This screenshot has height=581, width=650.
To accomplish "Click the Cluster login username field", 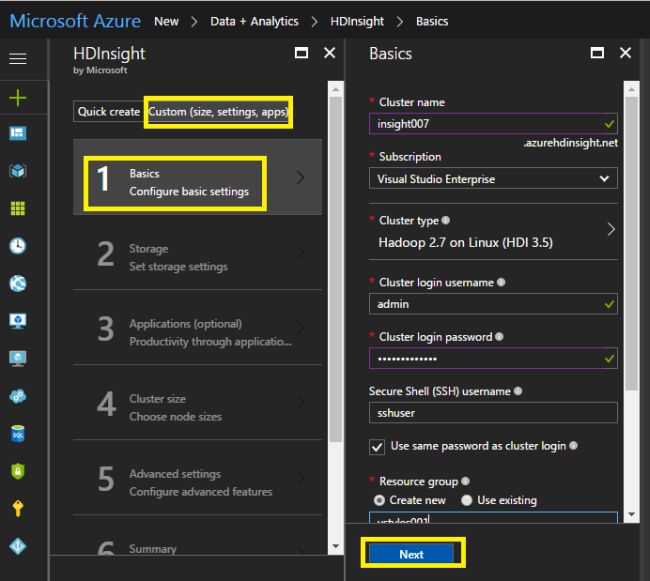I will [x=493, y=304].
